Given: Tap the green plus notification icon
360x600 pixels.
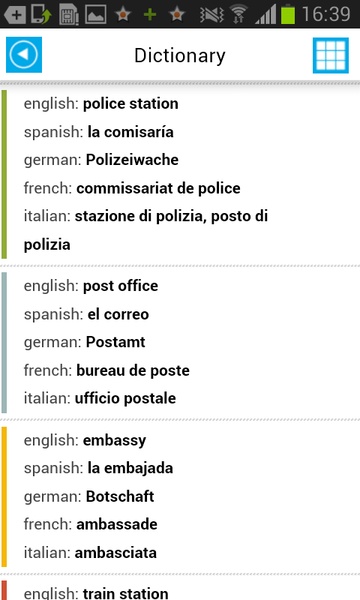Looking at the screenshot, I should pos(150,15).
